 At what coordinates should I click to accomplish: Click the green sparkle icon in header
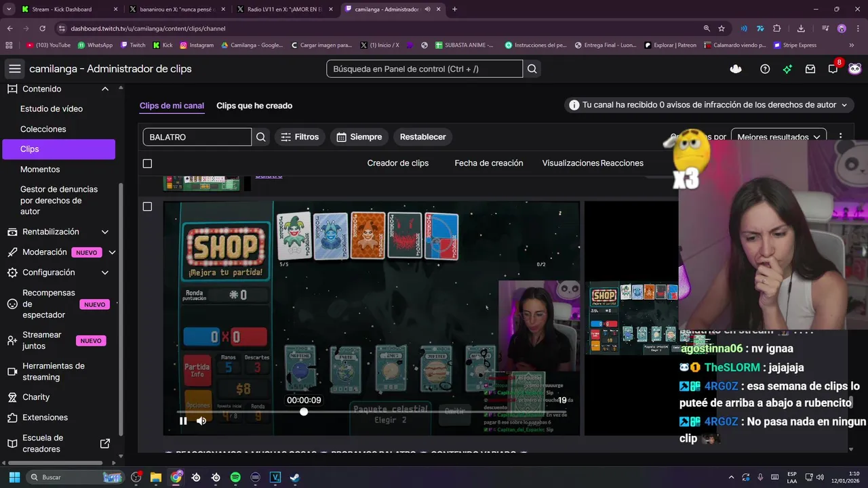coord(787,68)
